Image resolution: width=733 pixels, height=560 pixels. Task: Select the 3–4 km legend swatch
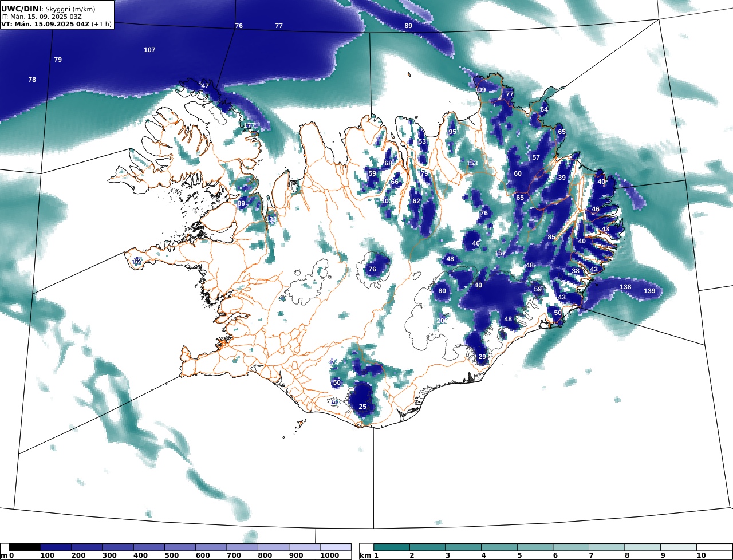[463, 547]
